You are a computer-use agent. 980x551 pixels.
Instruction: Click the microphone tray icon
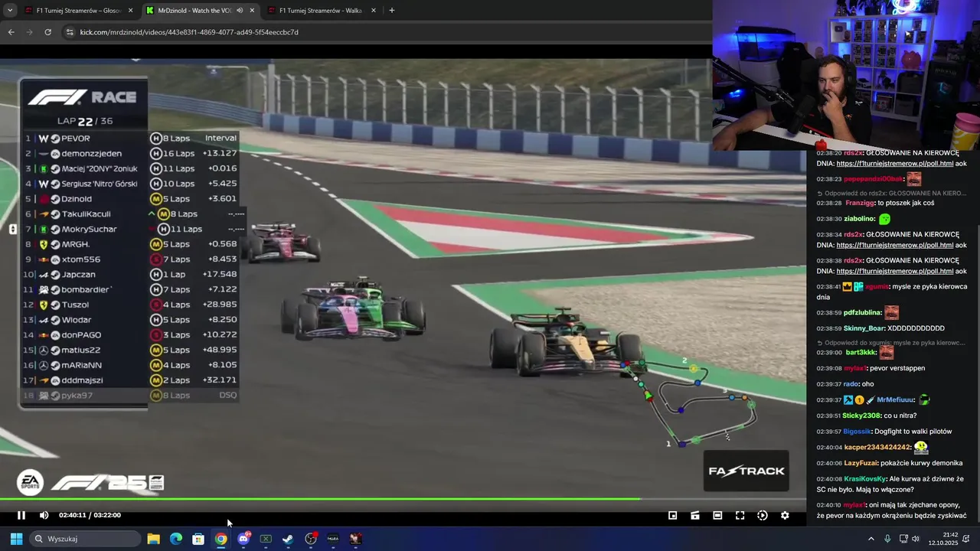point(887,539)
